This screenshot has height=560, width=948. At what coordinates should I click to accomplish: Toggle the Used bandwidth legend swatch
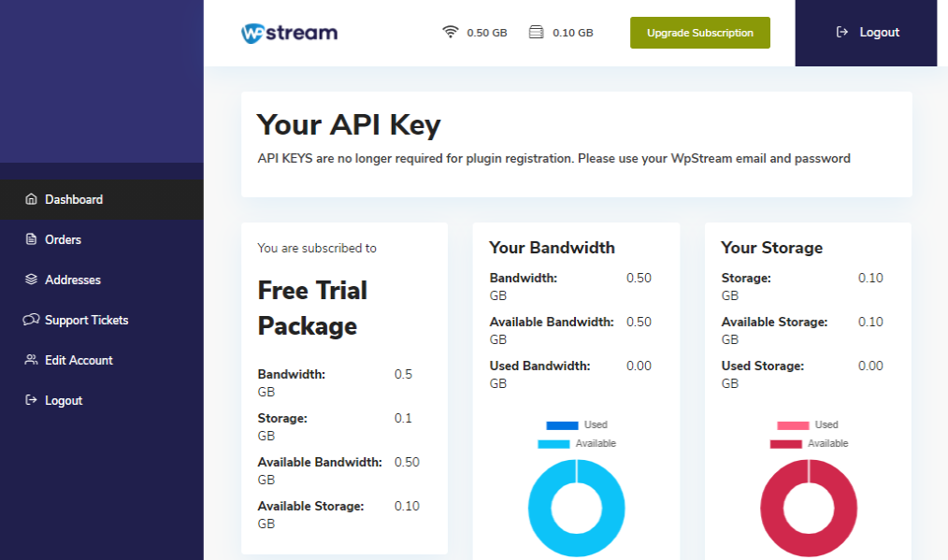[562, 425]
